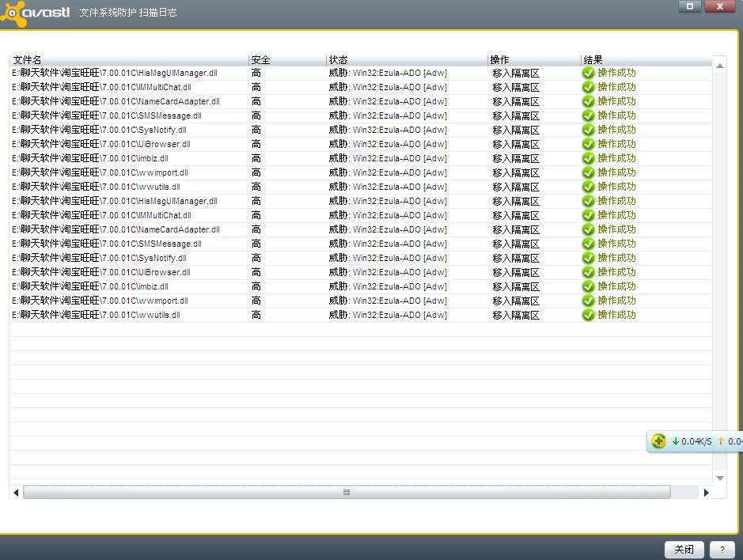Click 操作成功 on the first NameCardAdapter.dll row

click(x=616, y=101)
